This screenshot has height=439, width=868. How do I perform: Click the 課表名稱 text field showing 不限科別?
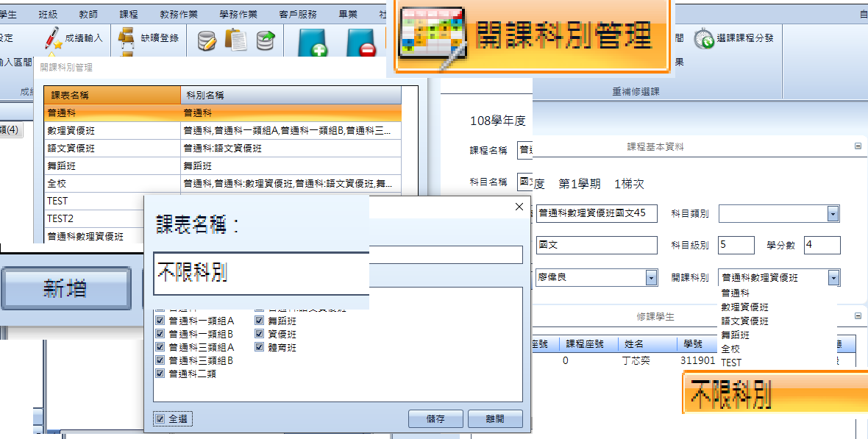coord(261,273)
